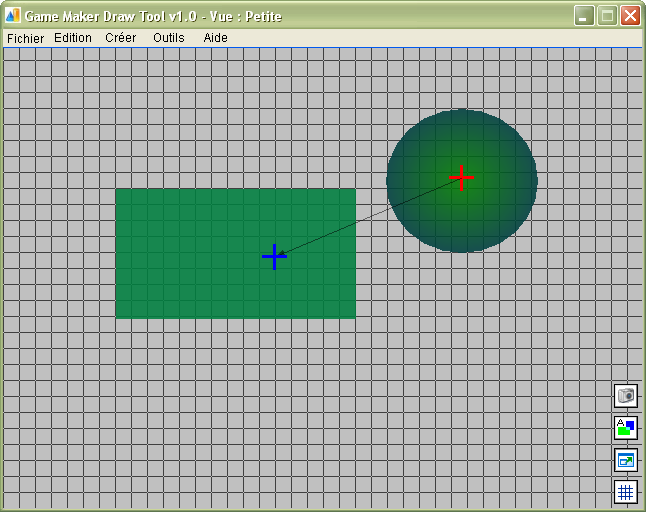Click the window view size icon
This screenshot has height=512, width=646.
pos(625,460)
